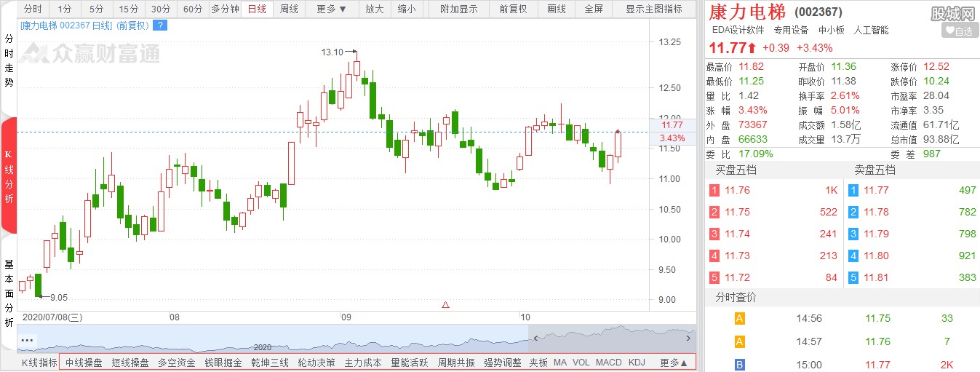Toggle the 轮动决策 indicator
The height and width of the screenshot is (372, 980).
click(x=316, y=363)
